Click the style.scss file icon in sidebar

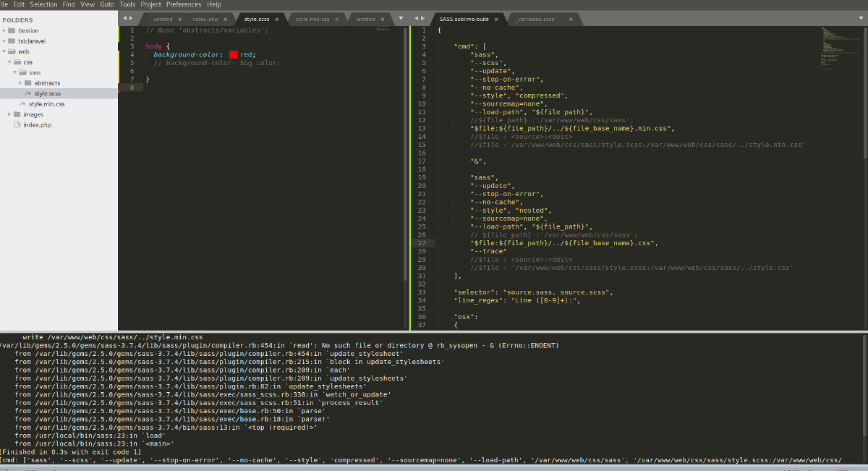27,93
